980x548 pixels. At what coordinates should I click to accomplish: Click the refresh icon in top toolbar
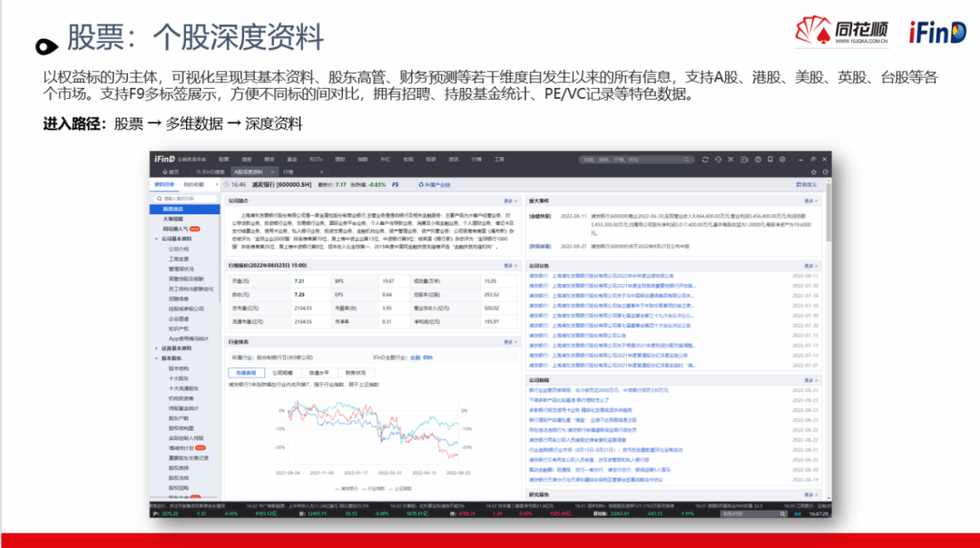coord(704,159)
